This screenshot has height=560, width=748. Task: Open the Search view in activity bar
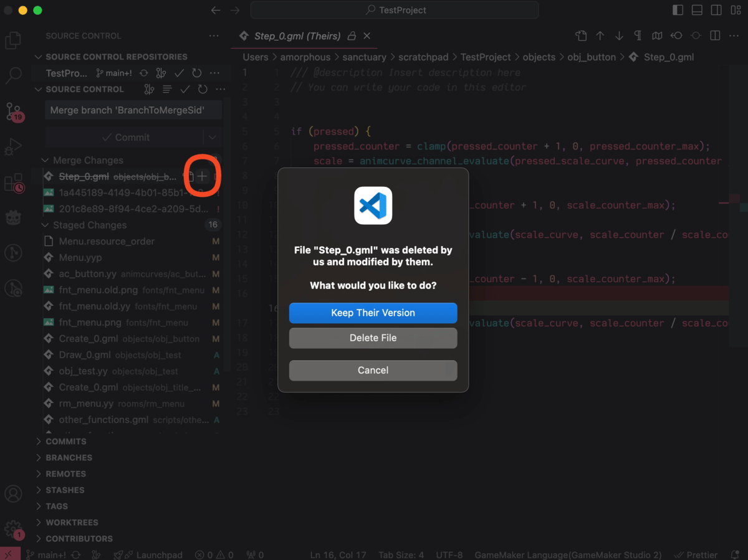click(x=13, y=76)
